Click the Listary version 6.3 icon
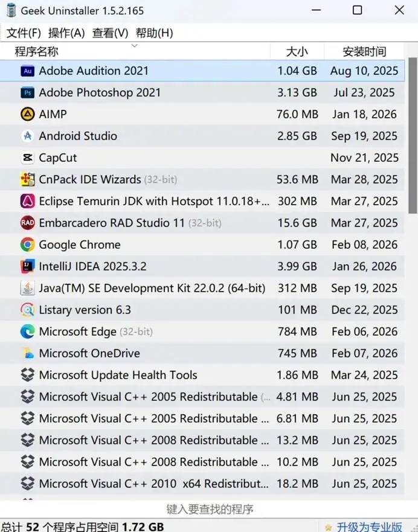 point(27,310)
